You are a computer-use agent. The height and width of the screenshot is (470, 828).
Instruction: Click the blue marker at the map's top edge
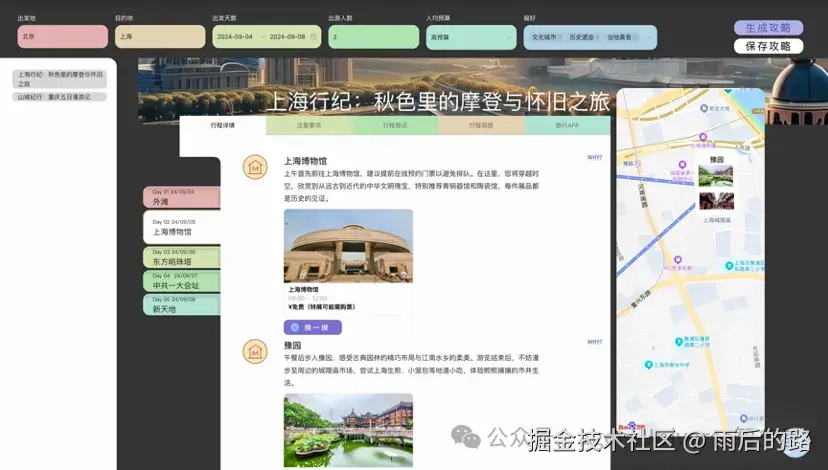[728, 91]
